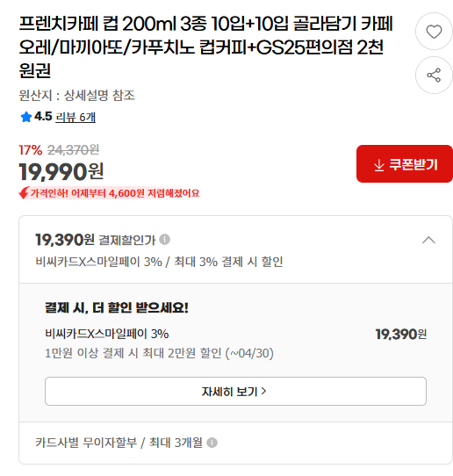
Task: Click the 비씨카드X스마일페이 3% discount item
Action: coord(235,343)
